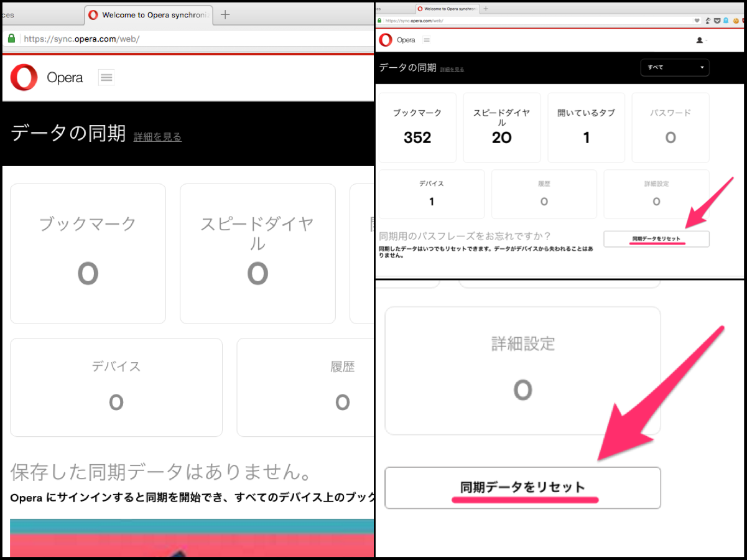Click the new tab plus in left screenshot
747x560 pixels.
(225, 14)
